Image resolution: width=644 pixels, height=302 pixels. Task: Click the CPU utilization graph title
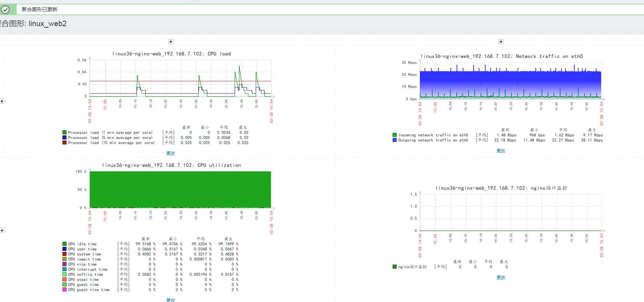click(171, 165)
